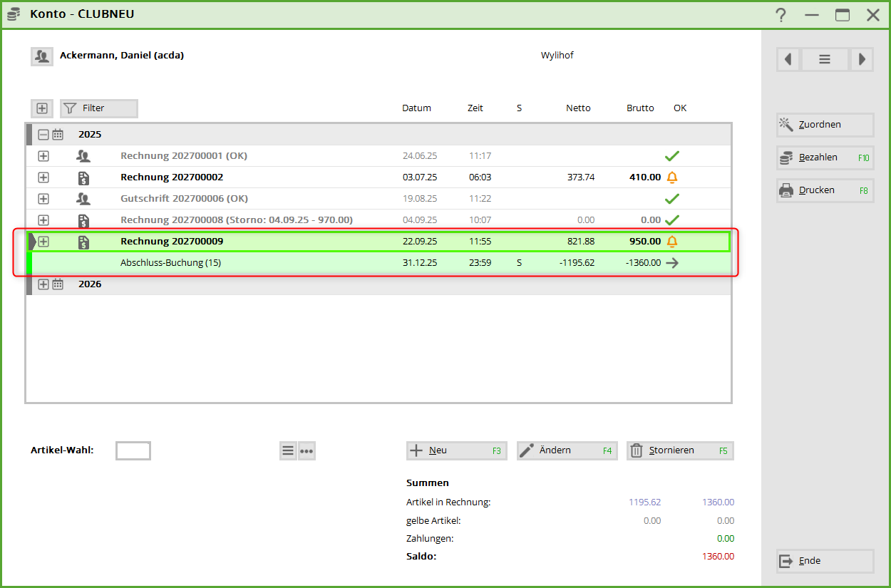Click the Artikel-Wahl input field
Viewport: 891px width, 588px height.
tap(133, 450)
